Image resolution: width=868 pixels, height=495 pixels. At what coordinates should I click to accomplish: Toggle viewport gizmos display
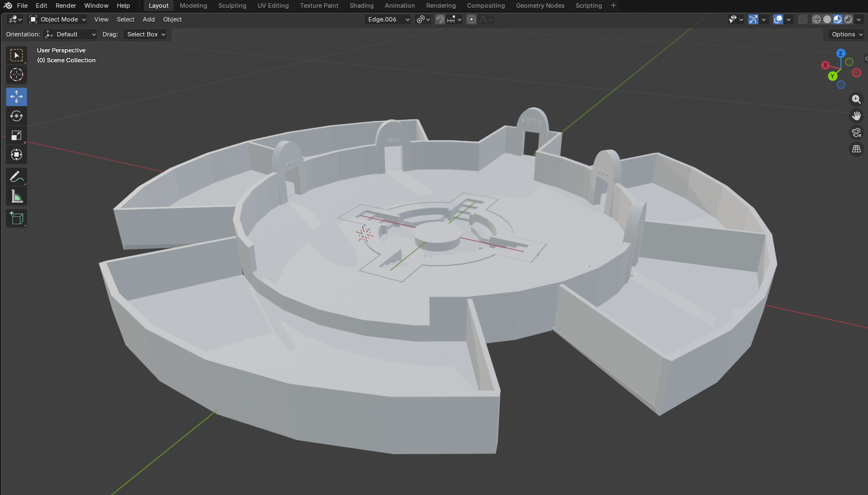[753, 19]
